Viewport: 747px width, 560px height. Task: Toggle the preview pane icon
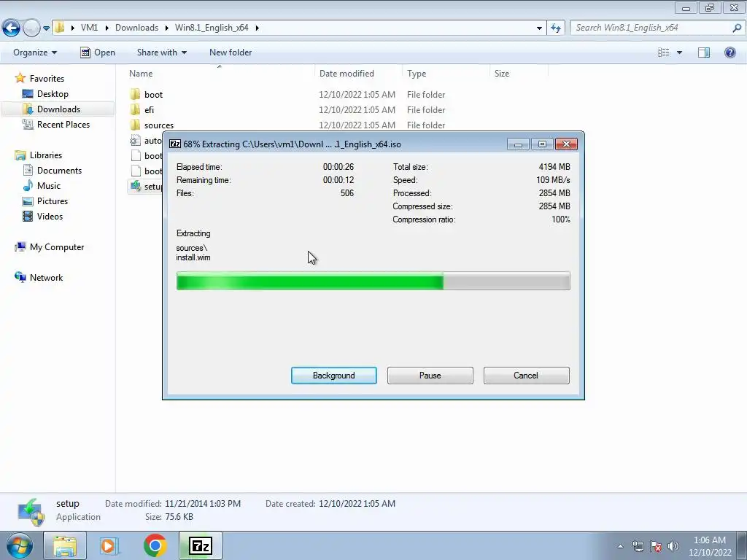coord(704,52)
